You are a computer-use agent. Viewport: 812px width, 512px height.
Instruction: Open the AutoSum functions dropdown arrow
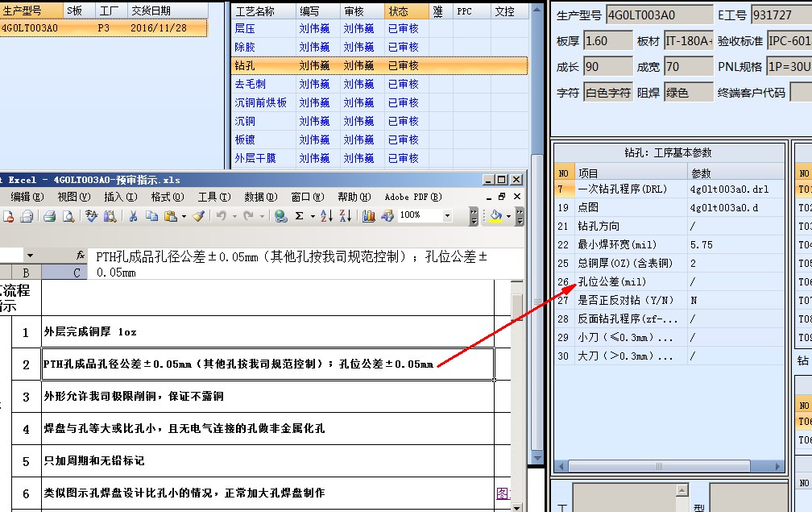click(313, 217)
